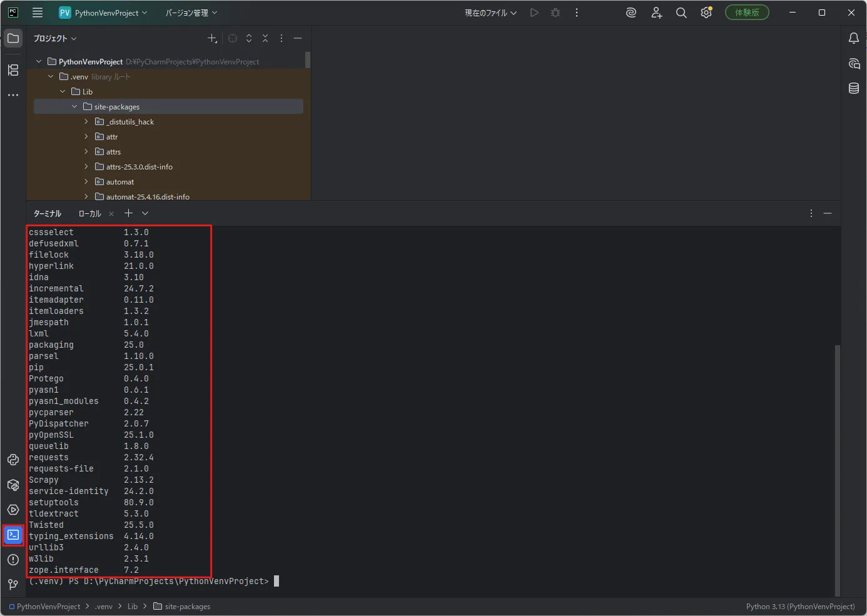Click Twisted row in terminal output
Screen dimensions: 867x616
pyautogui.click(x=91, y=525)
